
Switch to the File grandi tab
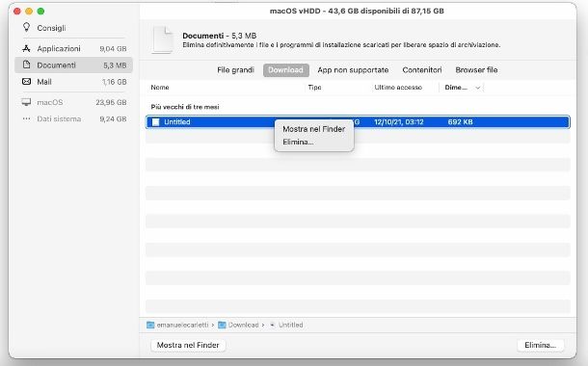pyautogui.click(x=235, y=70)
